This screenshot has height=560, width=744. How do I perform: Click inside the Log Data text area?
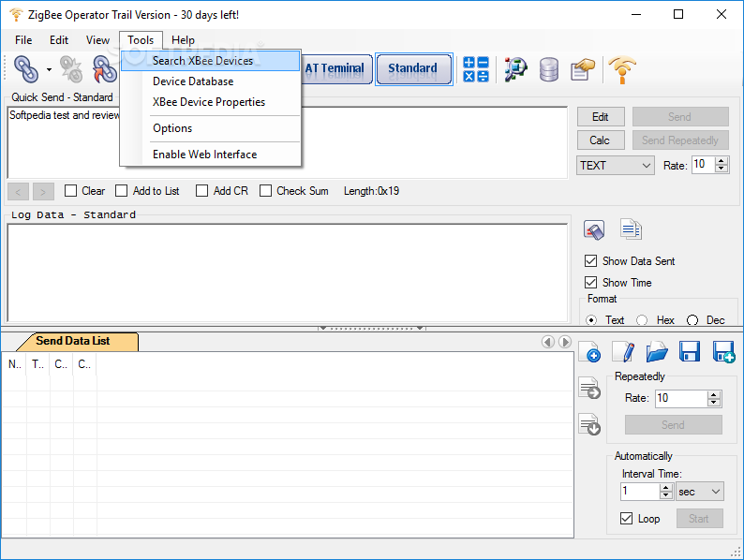pyautogui.click(x=288, y=273)
